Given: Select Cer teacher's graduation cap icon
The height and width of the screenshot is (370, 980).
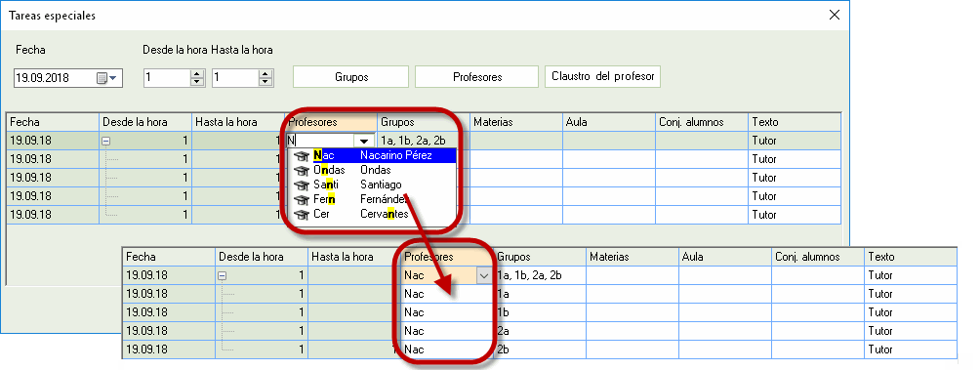Looking at the screenshot, I should [303, 215].
